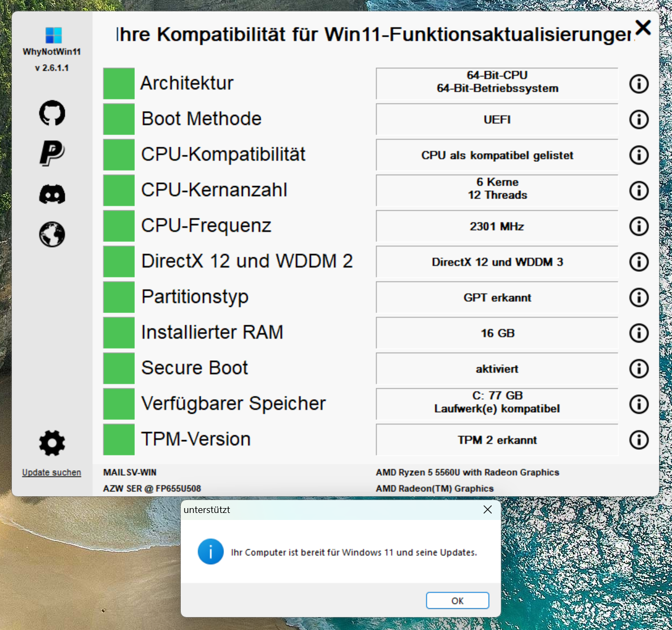Click the CPU-Frequenz label
This screenshot has width=672, height=630.
(206, 225)
